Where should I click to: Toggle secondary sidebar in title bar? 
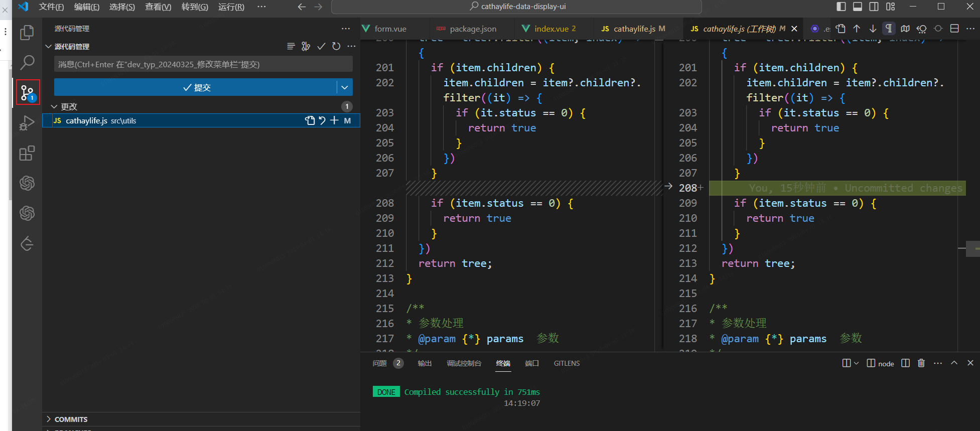click(x=874, y=7)
